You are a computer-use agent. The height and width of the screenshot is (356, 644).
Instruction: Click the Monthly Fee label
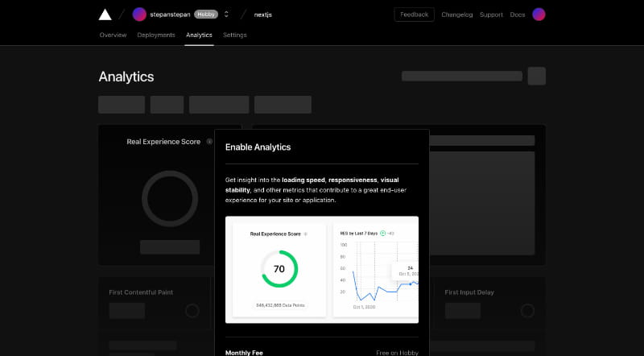tap(244, 352)
